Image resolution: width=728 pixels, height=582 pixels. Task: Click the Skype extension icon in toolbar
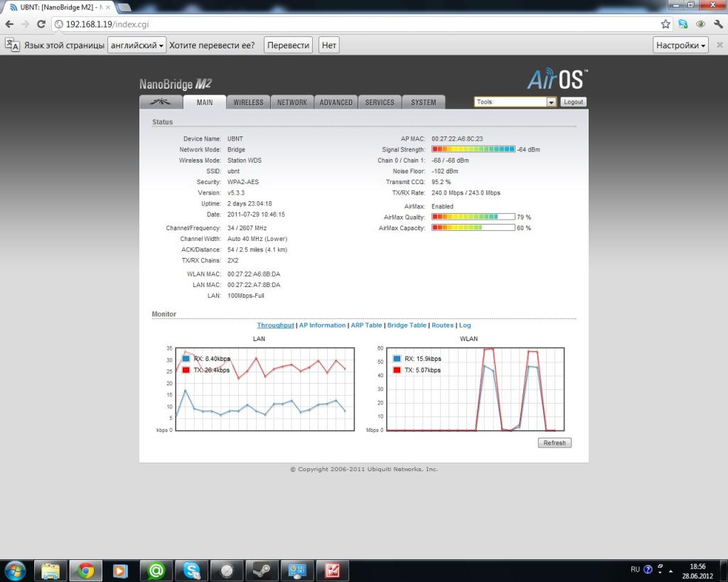(x=683, y=24)
